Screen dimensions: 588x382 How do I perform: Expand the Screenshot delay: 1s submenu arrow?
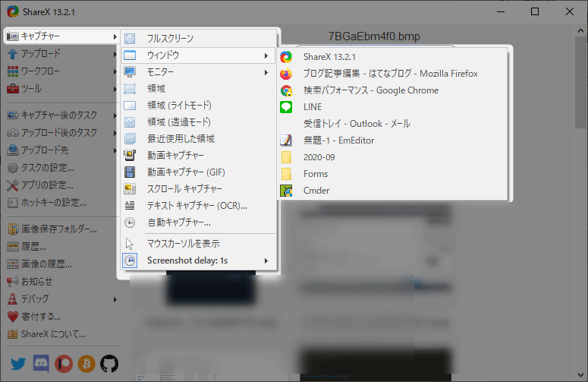(x=266, y=260)
